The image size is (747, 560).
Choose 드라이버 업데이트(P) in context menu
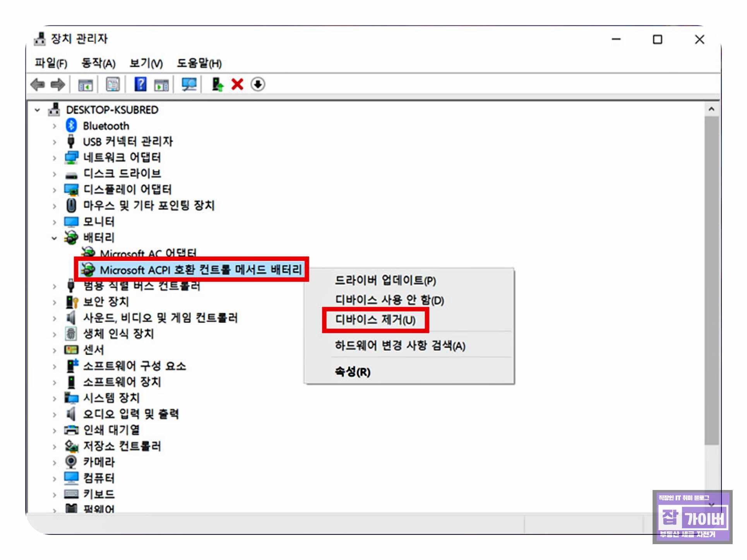[x=385, y=280]
